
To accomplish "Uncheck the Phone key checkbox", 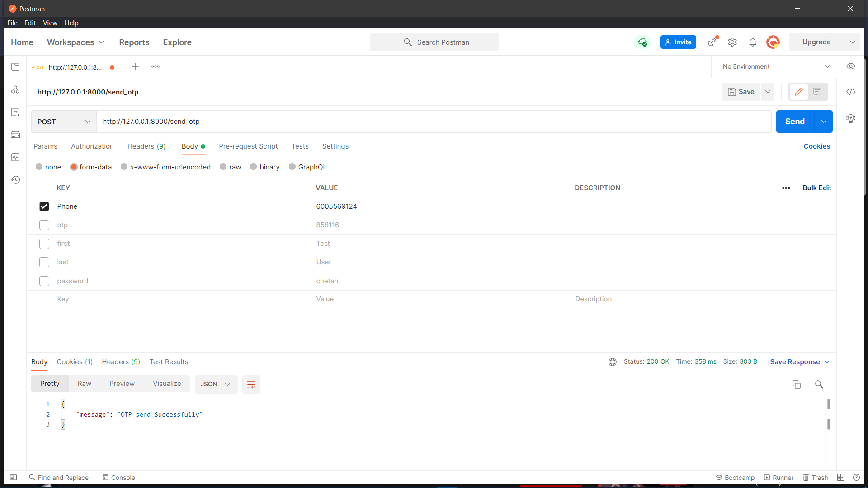I will [x=44, y=206].
